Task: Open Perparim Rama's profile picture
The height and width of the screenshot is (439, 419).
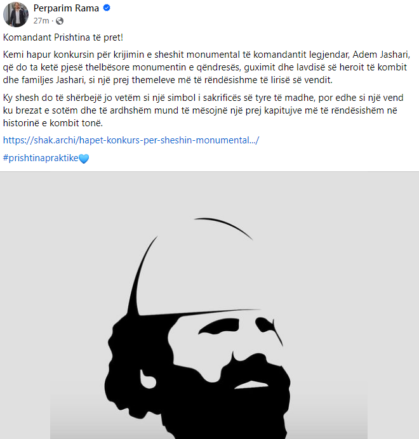Action: [x=16, y=14]
